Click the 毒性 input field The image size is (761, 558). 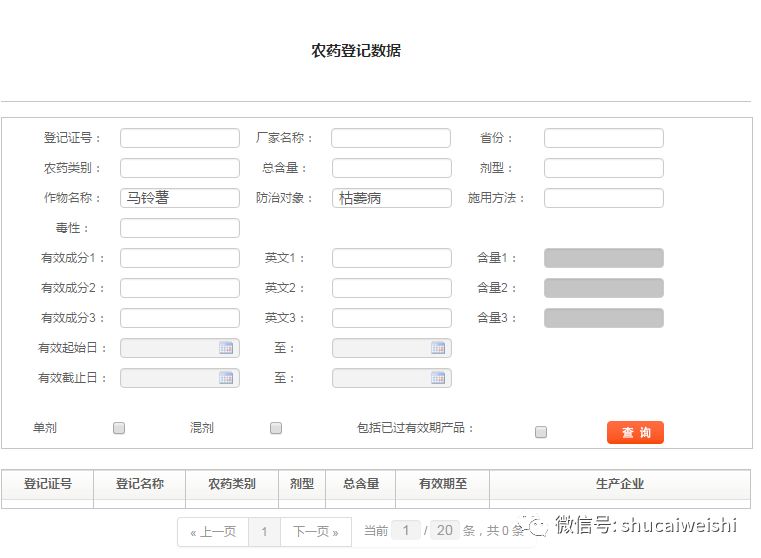pyautogui.click(x=180, y=228)
